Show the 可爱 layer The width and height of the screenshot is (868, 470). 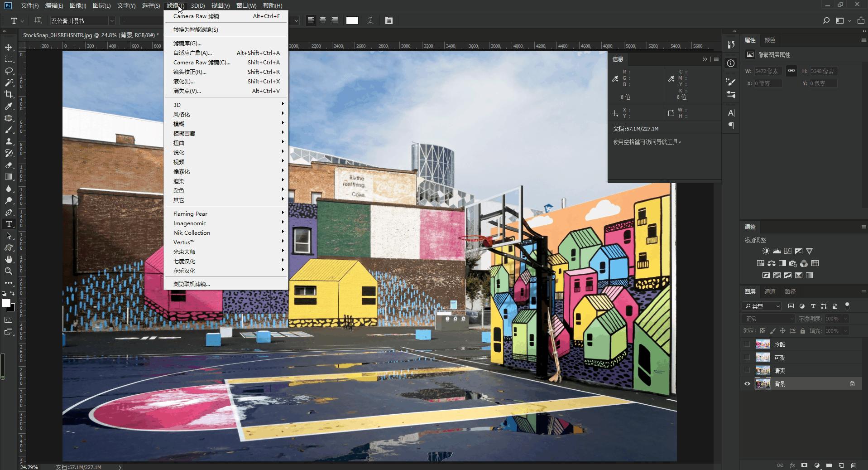click(x=747, y=358)
